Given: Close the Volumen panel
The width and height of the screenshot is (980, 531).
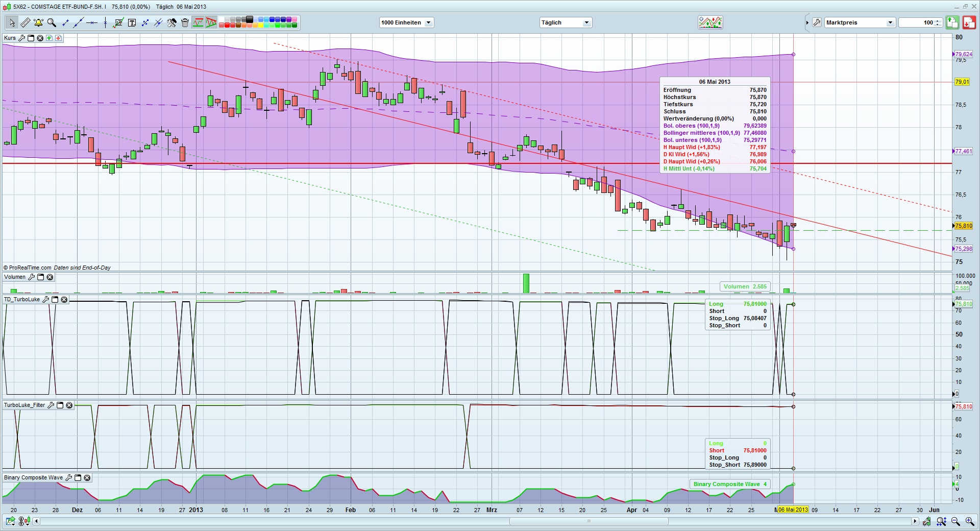Looking at the screenshot, I should click(50, 277).
